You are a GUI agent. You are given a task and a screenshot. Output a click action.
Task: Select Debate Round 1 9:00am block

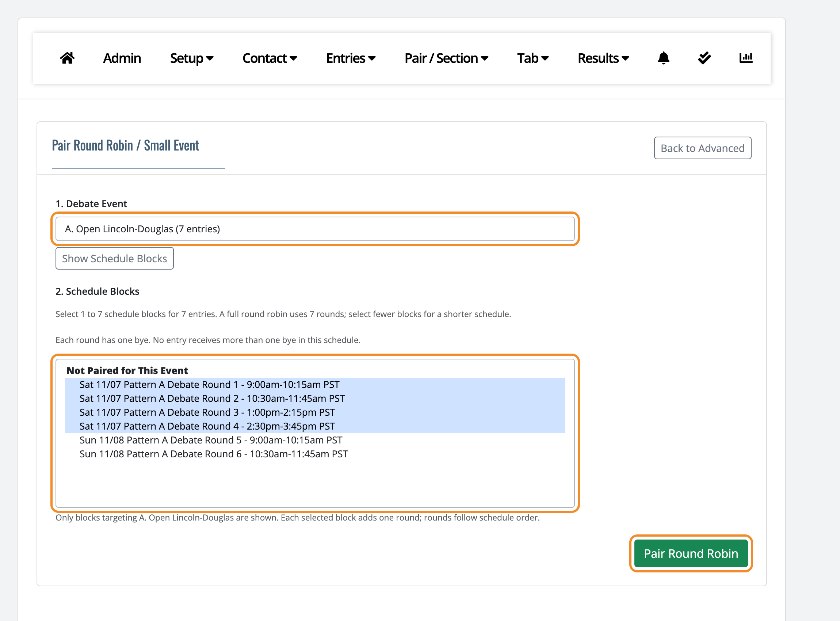315,385
